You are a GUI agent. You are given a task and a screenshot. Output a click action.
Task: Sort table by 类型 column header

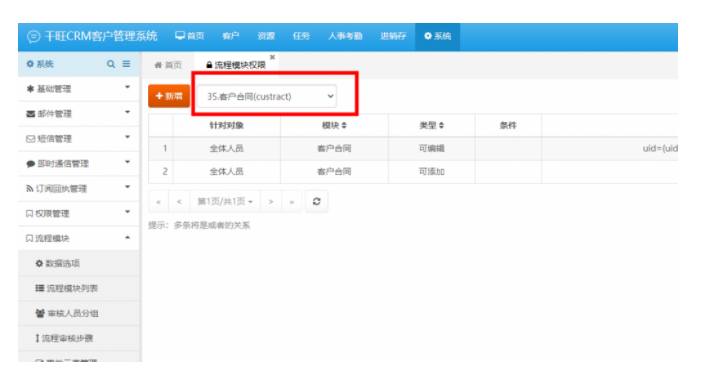coord(432,125)
